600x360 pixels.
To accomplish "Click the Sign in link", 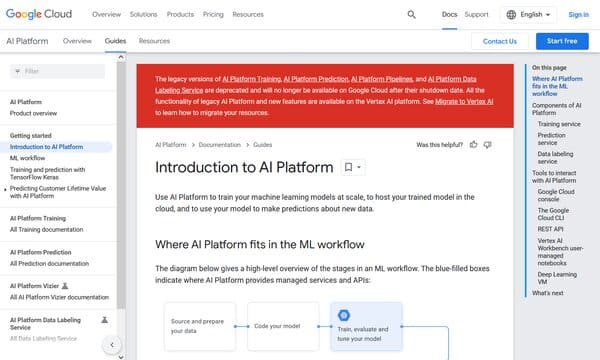I will pos(579,15).
